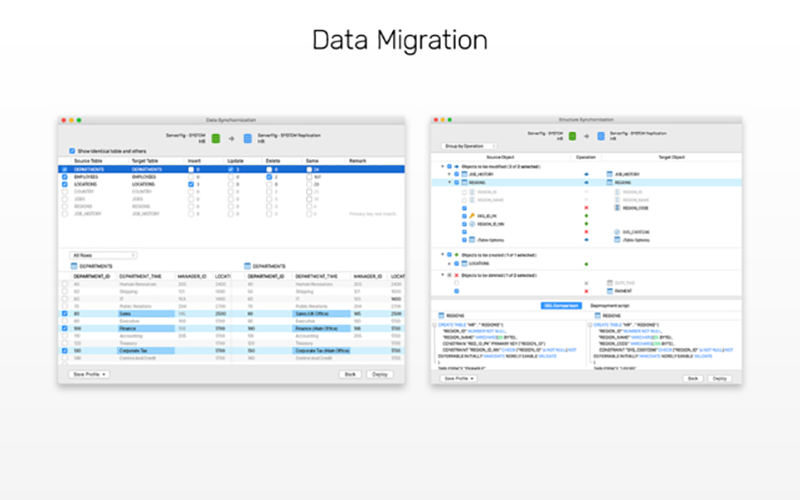
Task: Click blue target database icon in Data Synchronization
Action: pos(247,138)
